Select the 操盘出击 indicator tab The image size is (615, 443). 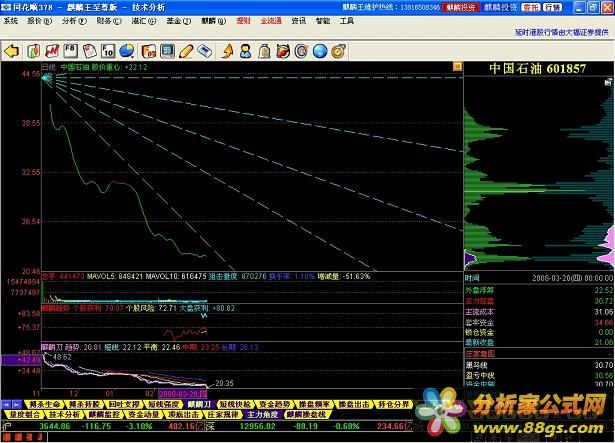tap(354, 405)
